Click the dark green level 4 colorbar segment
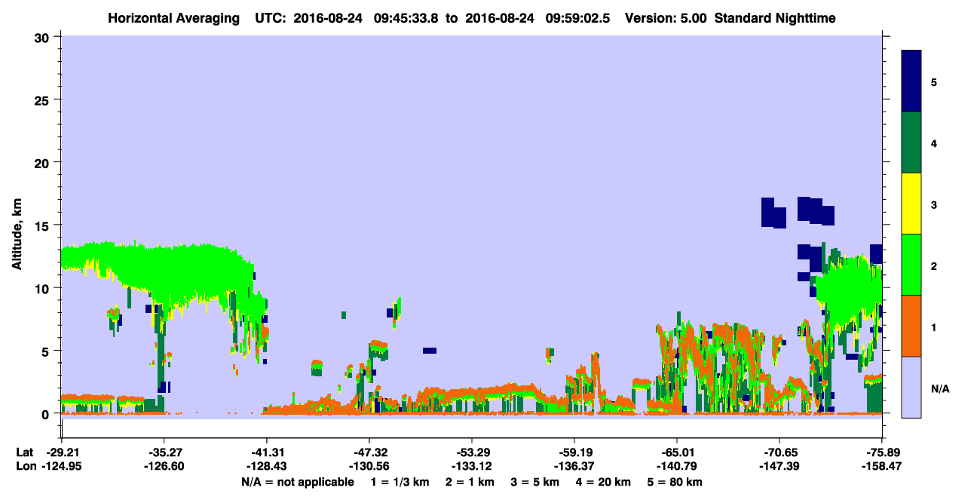Image resolution: width=980 pixels, height=503 pixels. click(911, 143)
